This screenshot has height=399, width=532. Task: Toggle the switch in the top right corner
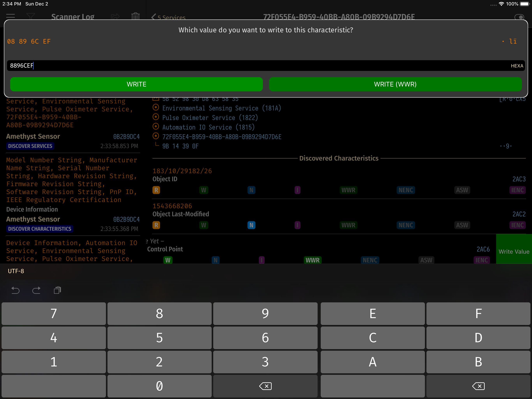coord(520,17)
